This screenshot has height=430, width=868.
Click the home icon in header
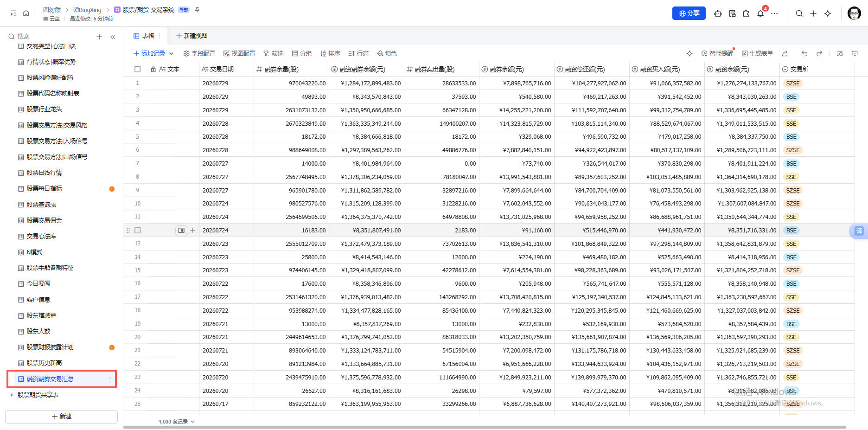26,13
